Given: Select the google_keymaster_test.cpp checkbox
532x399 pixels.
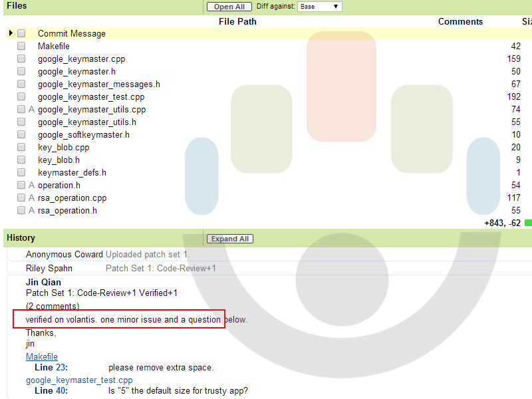Looking at the screenshot, I should coord(21,96).
